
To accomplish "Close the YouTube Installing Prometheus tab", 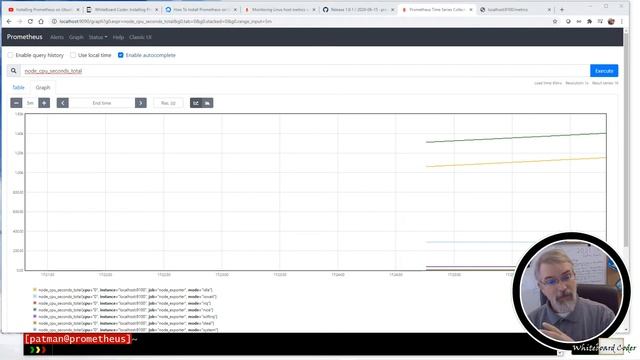I will tap(78, 9).
